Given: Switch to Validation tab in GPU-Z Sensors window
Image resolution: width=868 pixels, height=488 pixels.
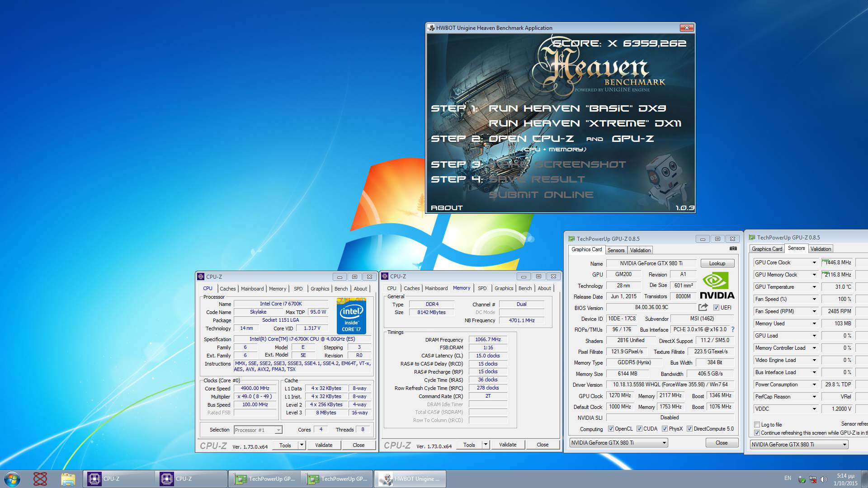Looking at the screenshot, I should (x=821, y=249).
